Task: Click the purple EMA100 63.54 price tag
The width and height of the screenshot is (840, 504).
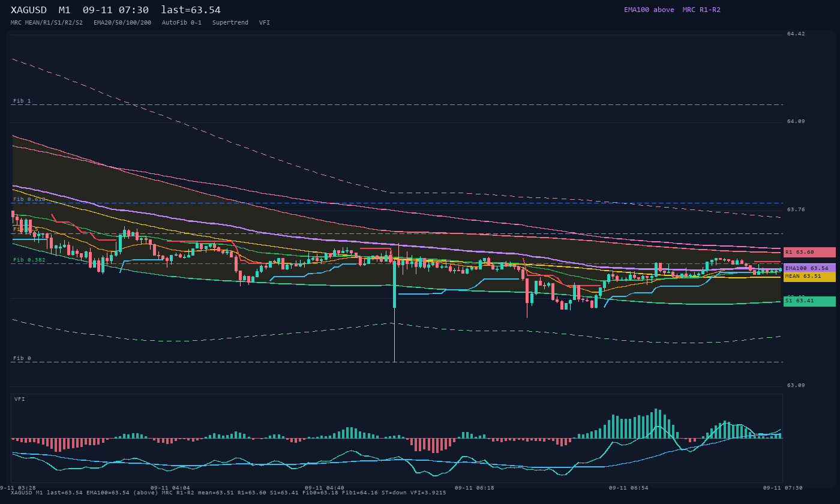Action: pyautogui.click(x=809, y=268)
